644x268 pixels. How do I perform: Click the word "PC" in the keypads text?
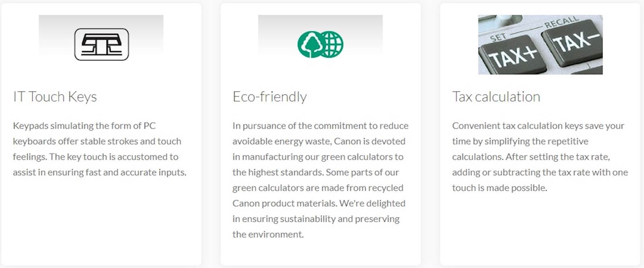coord(150,126)
